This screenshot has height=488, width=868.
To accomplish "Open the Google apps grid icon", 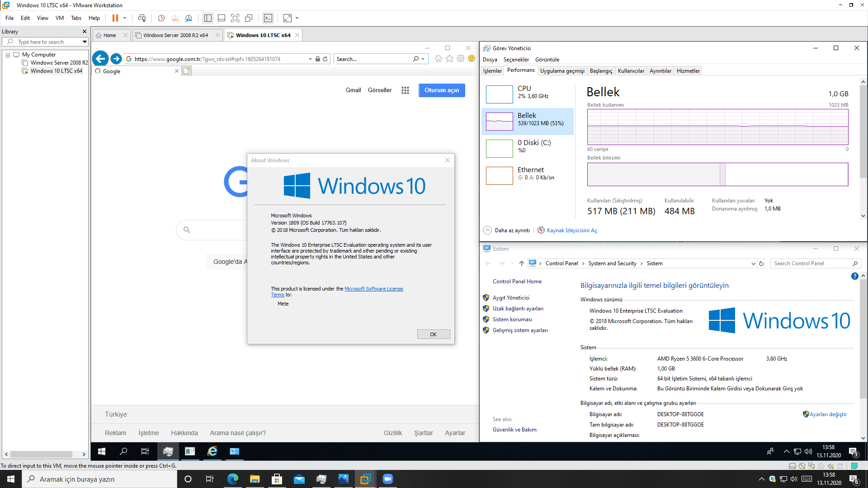I will (405, 90).
